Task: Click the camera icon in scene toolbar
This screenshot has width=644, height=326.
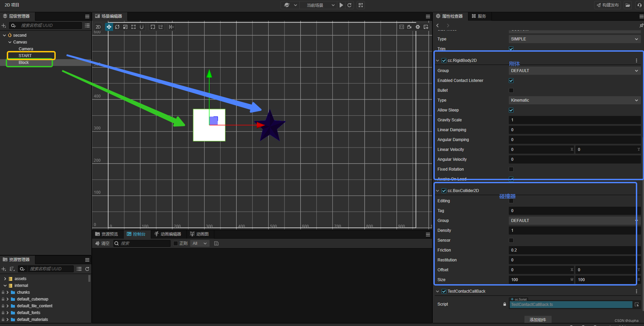Action: [410, 27]
